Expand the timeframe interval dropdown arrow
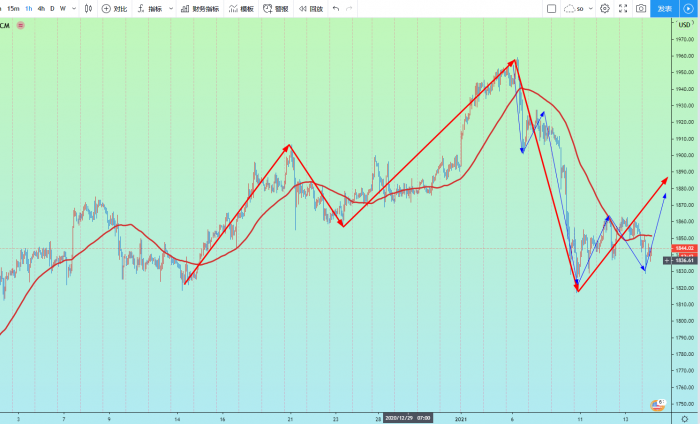 tap(75, 8)
